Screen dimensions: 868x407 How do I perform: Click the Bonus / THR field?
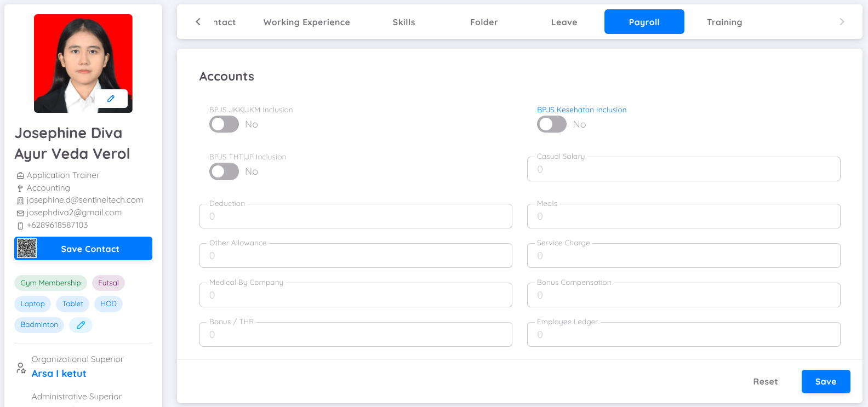click(x=355, y=335)
